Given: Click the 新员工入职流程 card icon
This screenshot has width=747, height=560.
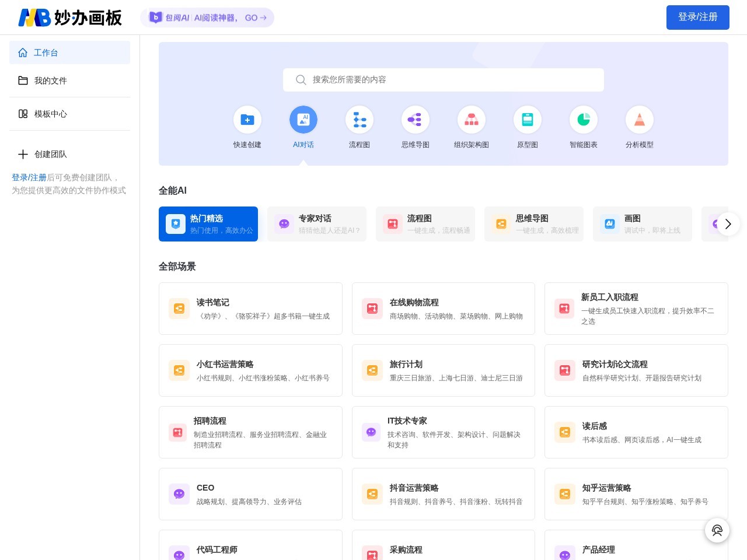Looking at the screenshot, I should pyautogui.click(x=564, y=309).
